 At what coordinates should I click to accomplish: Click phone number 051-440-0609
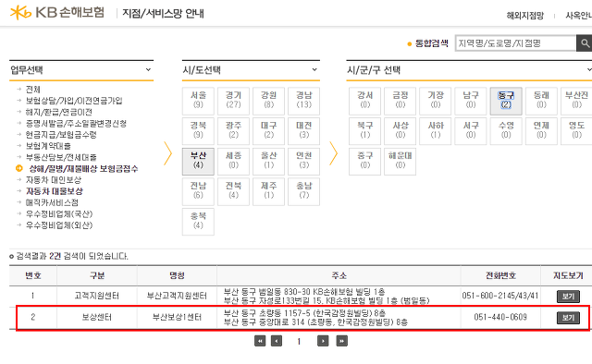click(x=500, y=317)
